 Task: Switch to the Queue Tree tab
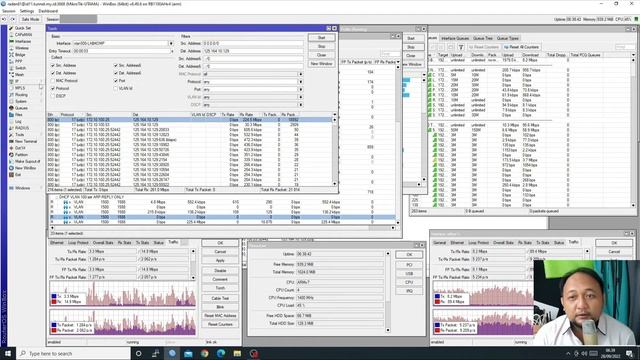pos(483,38)
